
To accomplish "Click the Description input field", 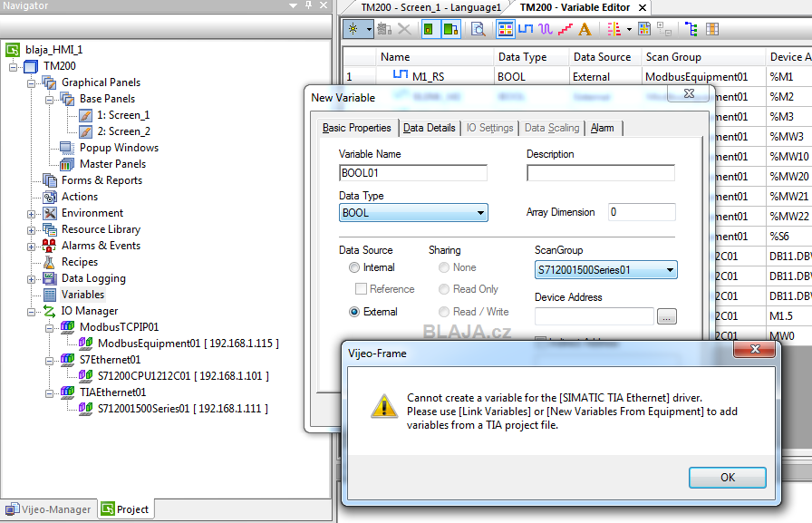I will pos(601,173).
